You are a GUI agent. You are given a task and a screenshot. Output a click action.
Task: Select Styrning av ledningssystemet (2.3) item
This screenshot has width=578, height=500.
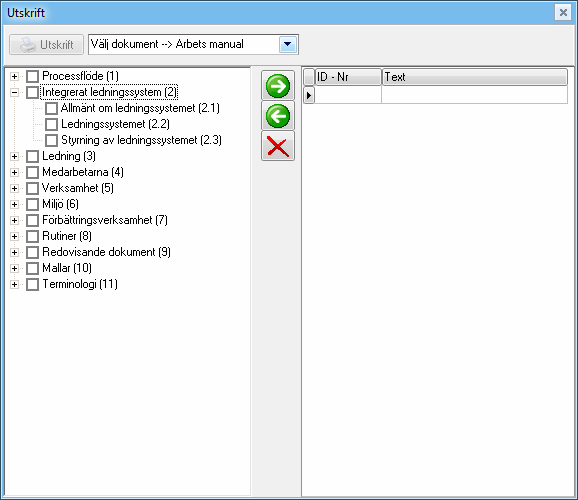click(141, 140)
